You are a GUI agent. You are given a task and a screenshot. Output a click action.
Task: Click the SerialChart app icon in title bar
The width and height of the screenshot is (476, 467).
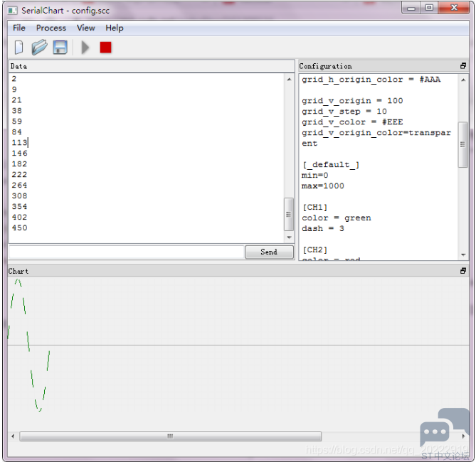[x=13, y=10]
